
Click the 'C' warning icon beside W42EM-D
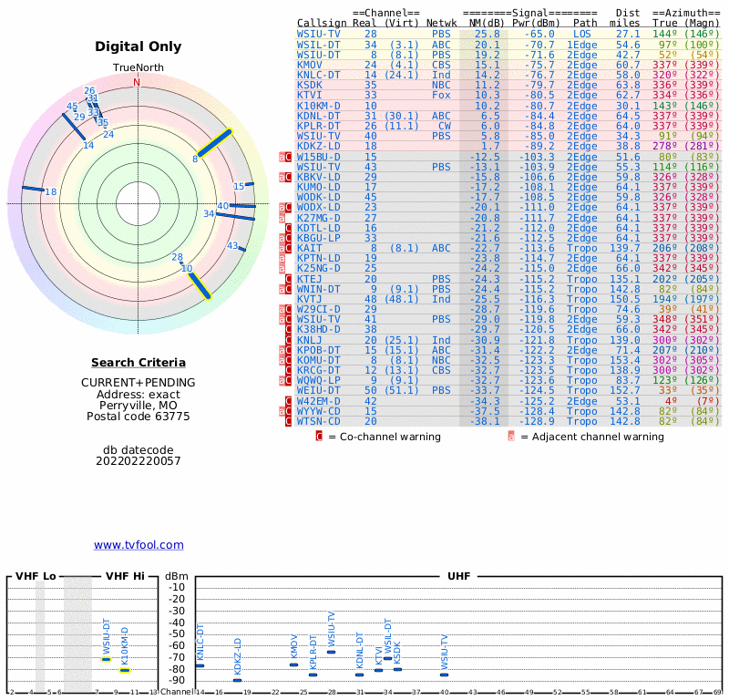point(288,401)
